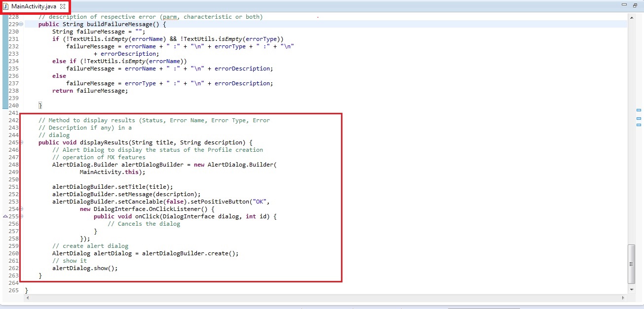
Task: Collapse the buildFailureMessage method at line 229
Action: click(21, 24)
